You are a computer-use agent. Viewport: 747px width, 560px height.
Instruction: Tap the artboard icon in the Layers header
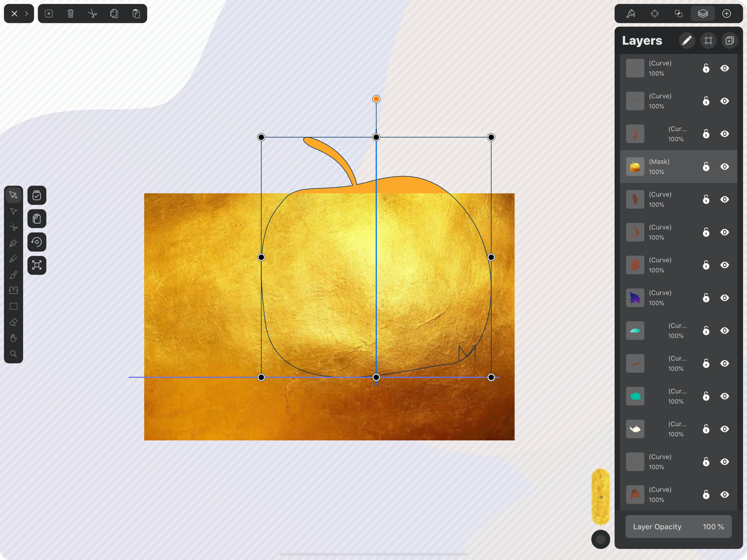click(708, 40)
